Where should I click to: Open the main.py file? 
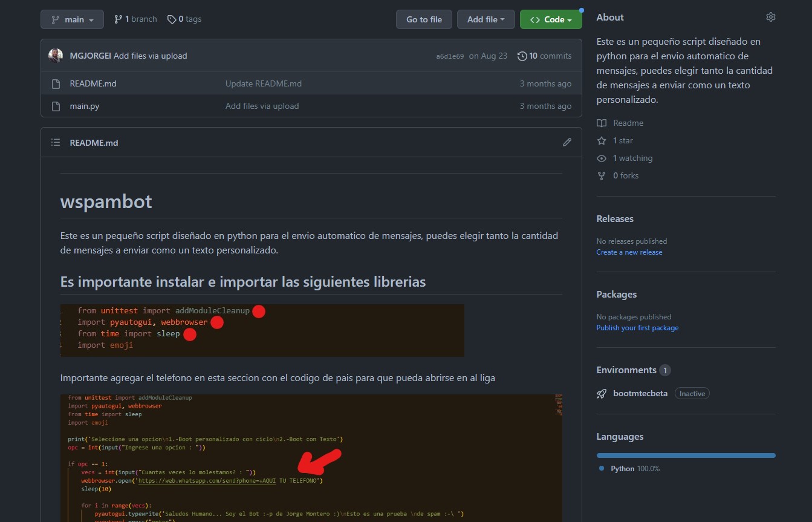click(85, 106)
